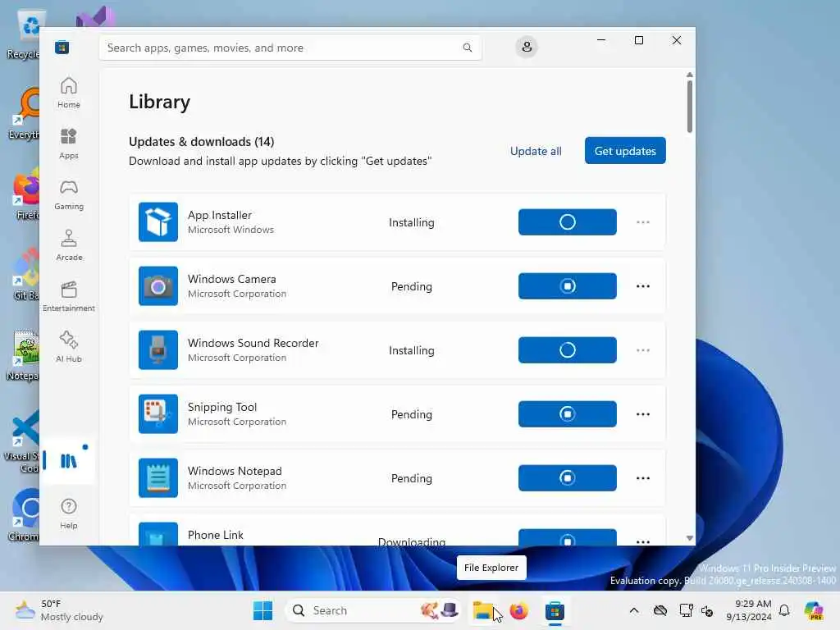This screenshot has width=840, height=630.
Task: Click the Windows Sound Recorder app name
Action: (x=253, y=343)
